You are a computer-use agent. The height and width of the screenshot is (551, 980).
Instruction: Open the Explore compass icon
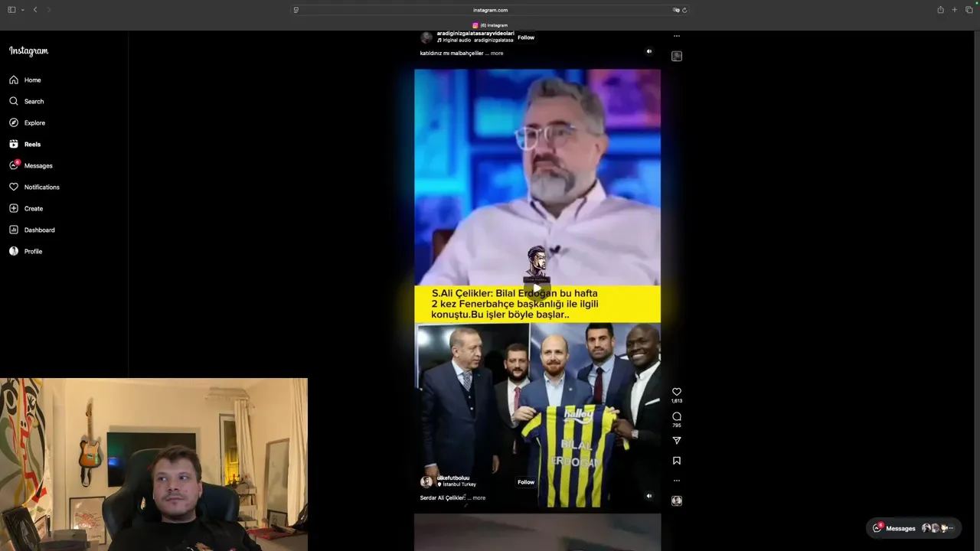(x=14, y=122)
